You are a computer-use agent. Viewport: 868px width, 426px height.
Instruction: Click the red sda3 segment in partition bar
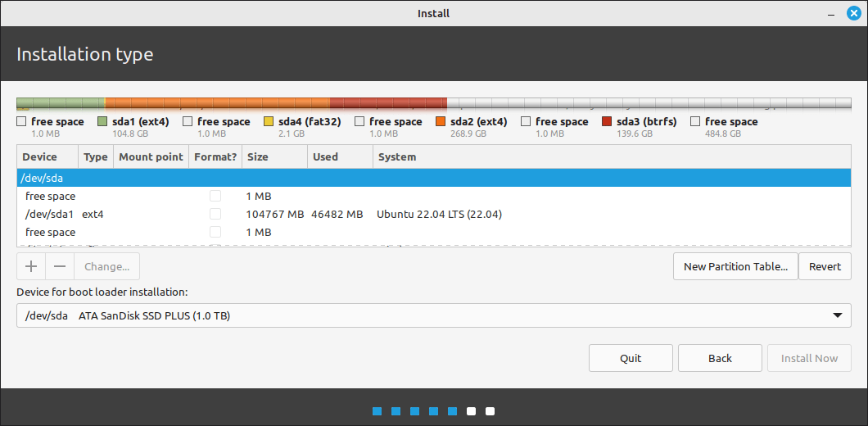pyautogui.click(x=388, y=103)
